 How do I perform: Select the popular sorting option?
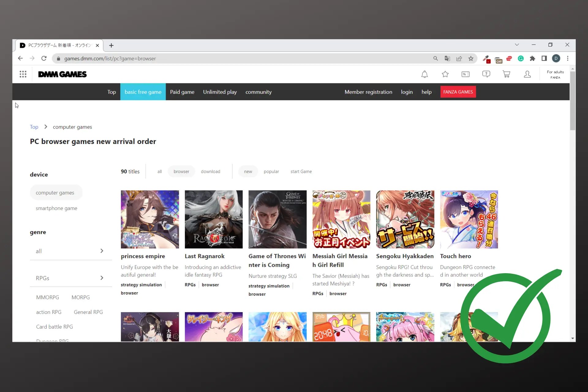[x=271, y=171]
